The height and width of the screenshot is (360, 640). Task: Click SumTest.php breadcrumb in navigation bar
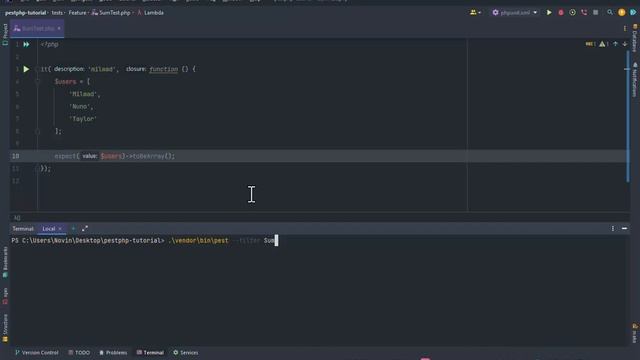111,13
